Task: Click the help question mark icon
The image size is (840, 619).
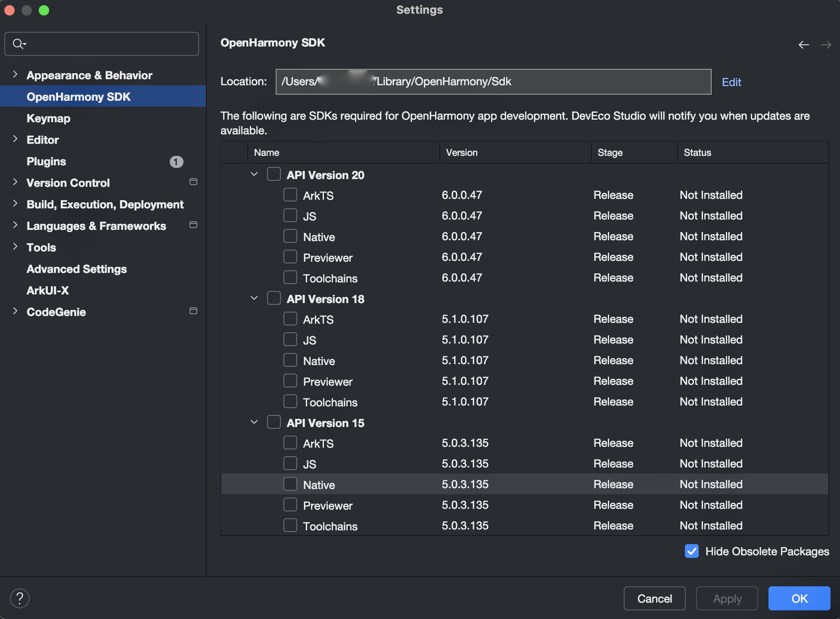Action: coord(20,598)
